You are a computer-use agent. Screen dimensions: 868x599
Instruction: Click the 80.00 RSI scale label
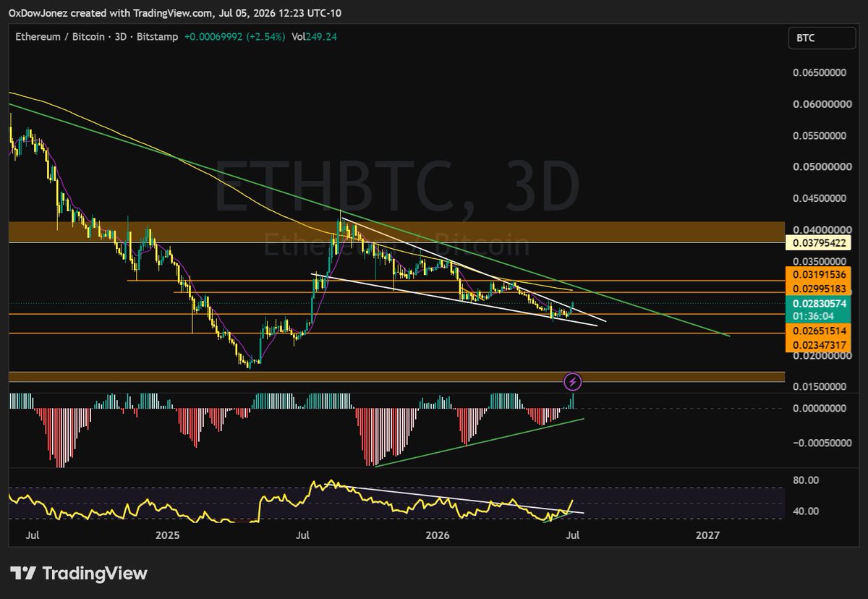pyautogui.click(x=805, y=480)
